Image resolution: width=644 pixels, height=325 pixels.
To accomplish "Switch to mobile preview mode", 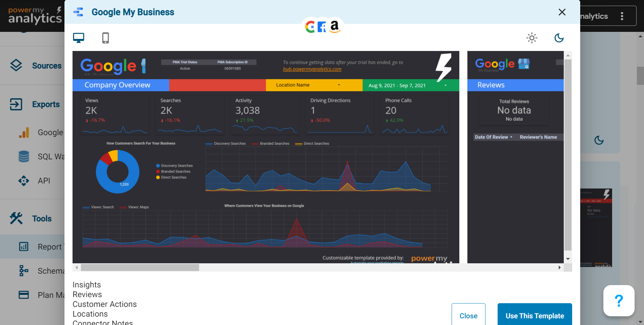I will pyautogui.click(x=105, y=38).
